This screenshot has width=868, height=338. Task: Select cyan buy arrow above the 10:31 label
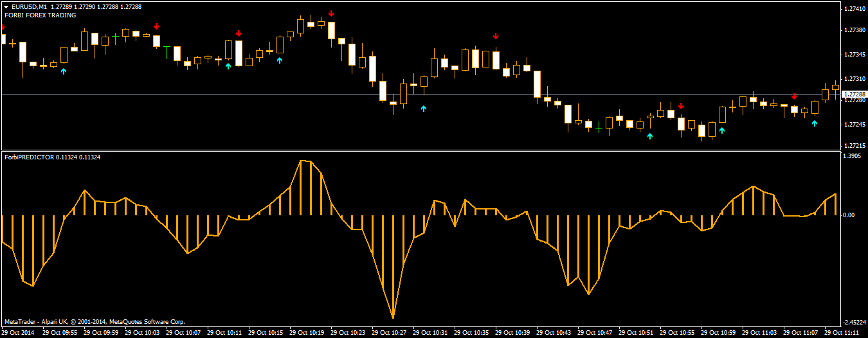[423, 109]
